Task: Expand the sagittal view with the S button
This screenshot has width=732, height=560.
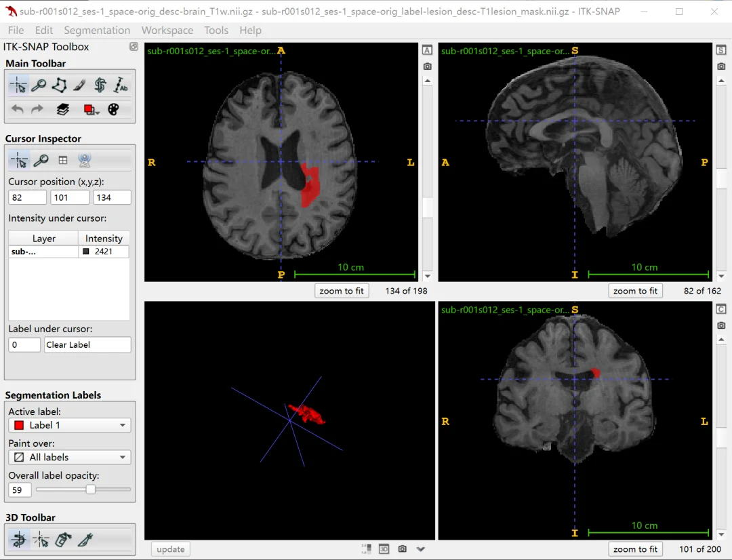Action: [721, 50]
